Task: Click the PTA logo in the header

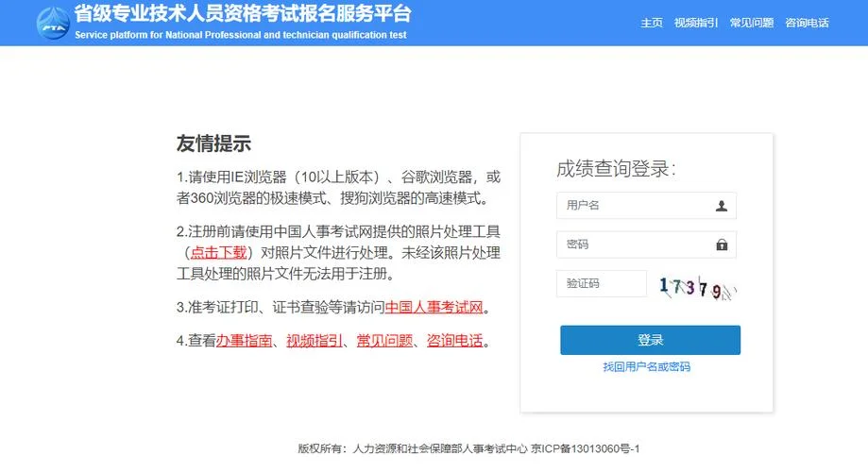Action: click(53, 23)
